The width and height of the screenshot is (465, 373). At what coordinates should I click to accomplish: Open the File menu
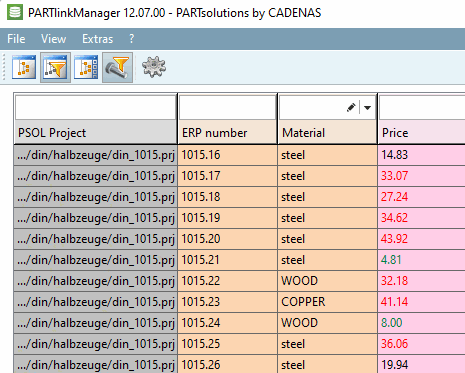(x=16, y=39)
